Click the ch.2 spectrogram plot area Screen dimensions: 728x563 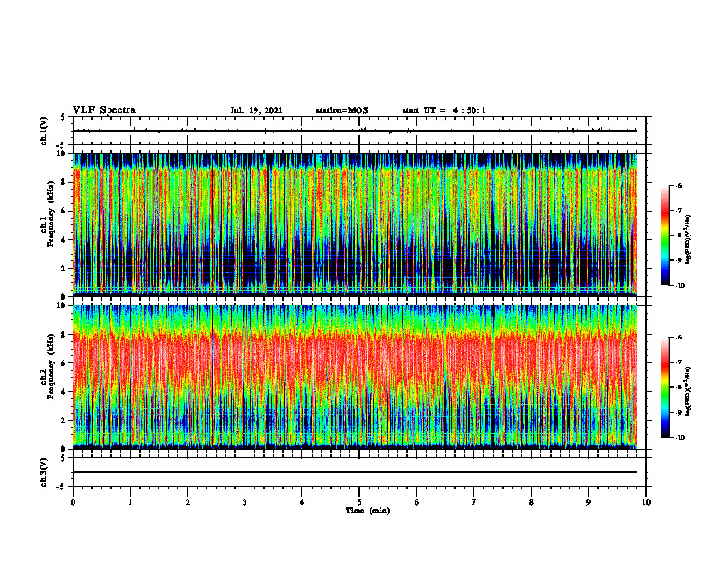pos(355,377)
